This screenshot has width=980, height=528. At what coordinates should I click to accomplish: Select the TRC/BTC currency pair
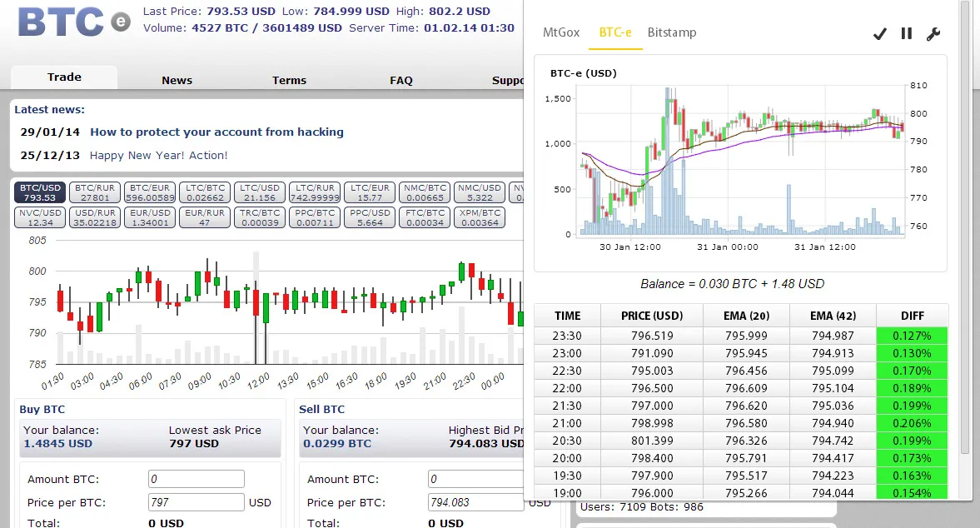260,217
